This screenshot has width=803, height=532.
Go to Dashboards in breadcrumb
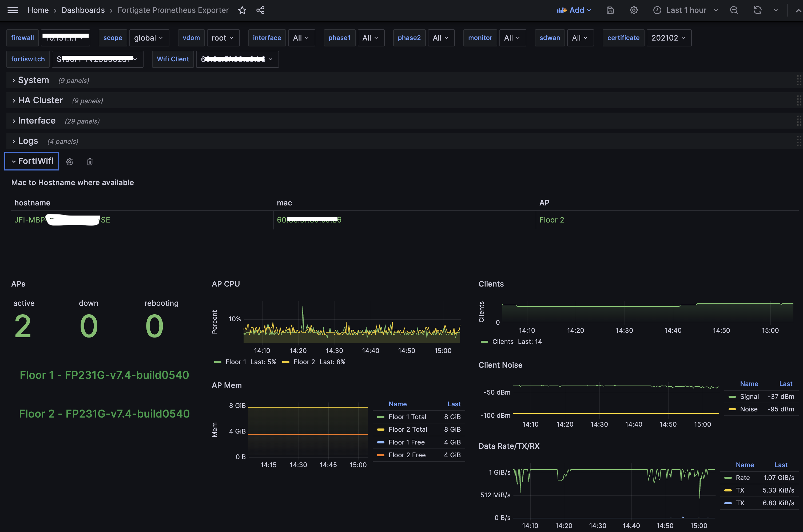tap(83, 10)
